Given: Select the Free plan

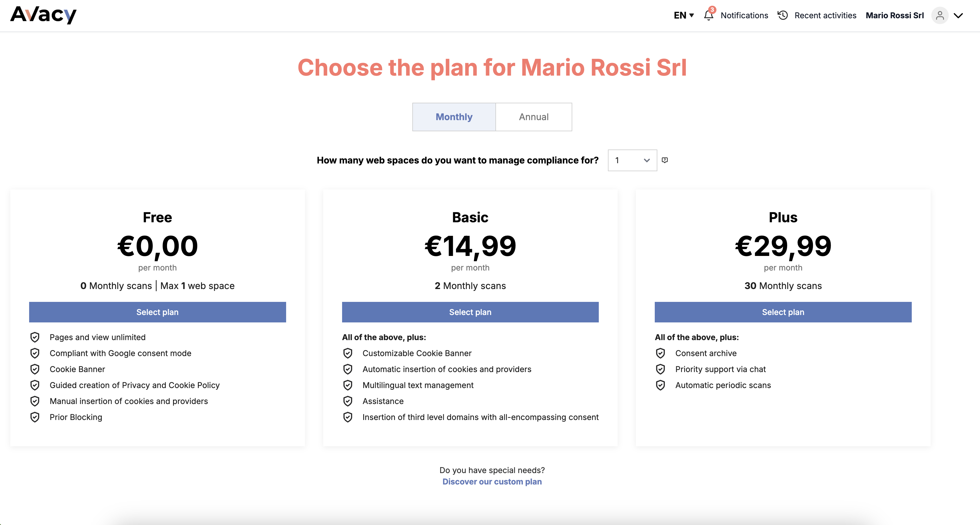Looking at the screenshot, I should click(158, 312).
